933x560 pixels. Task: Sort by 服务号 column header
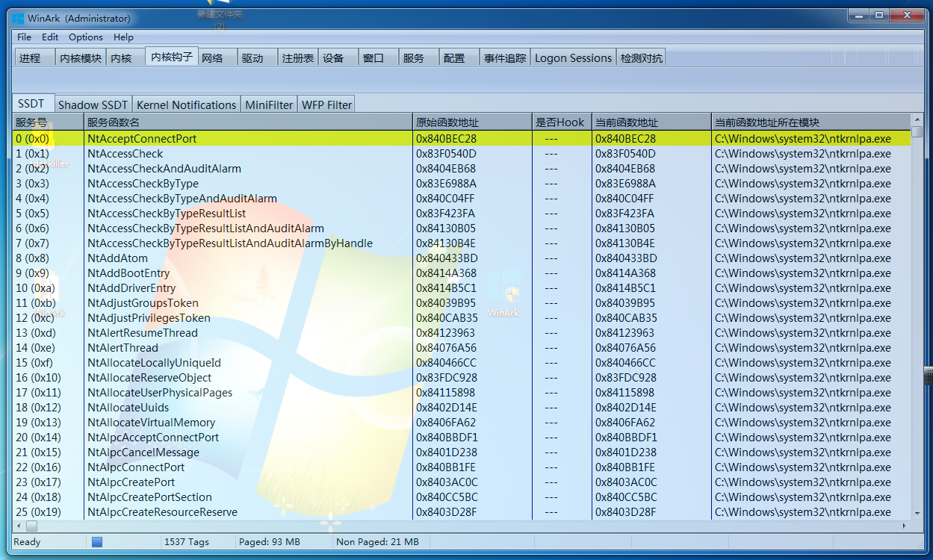(x=48, y=122)
